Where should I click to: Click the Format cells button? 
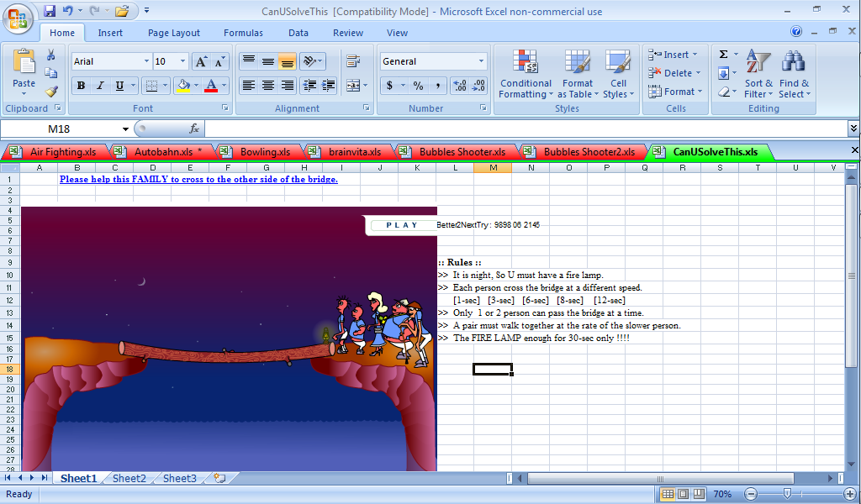675,92
